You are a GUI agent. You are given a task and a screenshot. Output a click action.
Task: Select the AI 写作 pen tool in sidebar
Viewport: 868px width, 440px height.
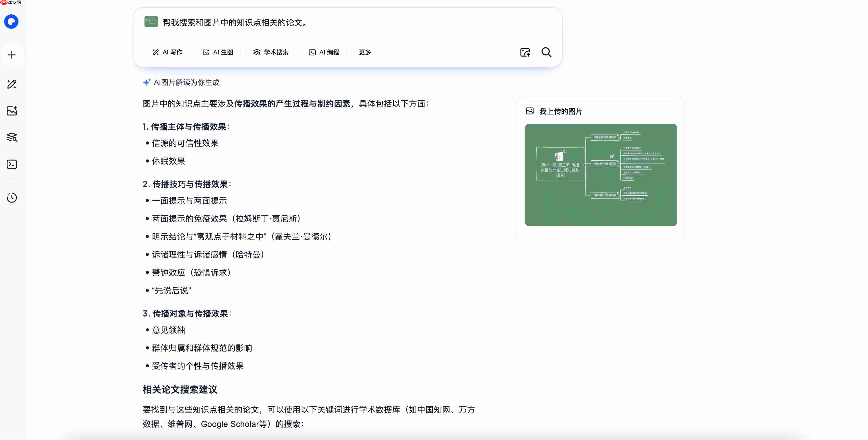pos(12,84)
